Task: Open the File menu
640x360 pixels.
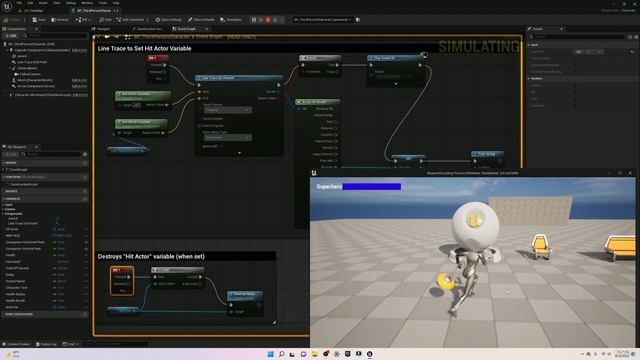Action: tap(19, 3)
